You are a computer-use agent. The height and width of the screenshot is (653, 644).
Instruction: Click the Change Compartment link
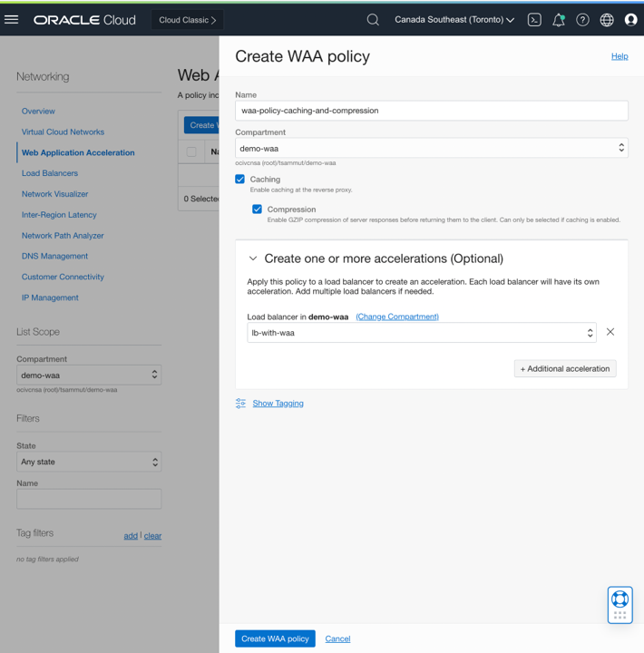pos(397,317)
